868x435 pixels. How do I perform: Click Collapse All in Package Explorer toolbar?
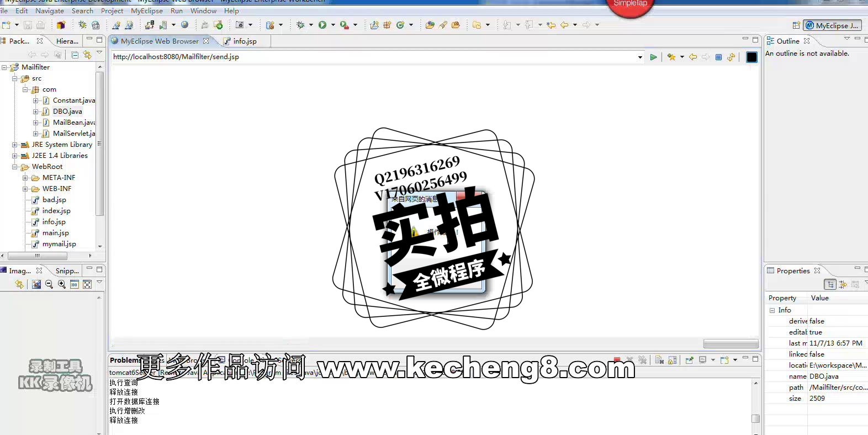click(75, 55)
